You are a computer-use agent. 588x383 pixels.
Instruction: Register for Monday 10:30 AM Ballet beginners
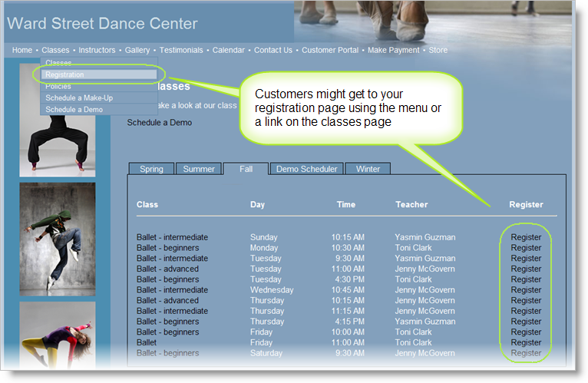coord(526,248)
